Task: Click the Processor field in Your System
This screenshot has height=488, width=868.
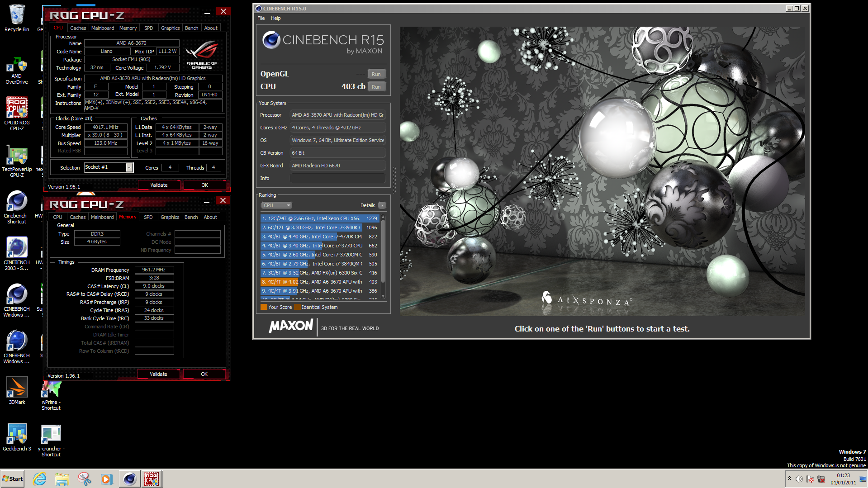Action: (x=337, y=115)
